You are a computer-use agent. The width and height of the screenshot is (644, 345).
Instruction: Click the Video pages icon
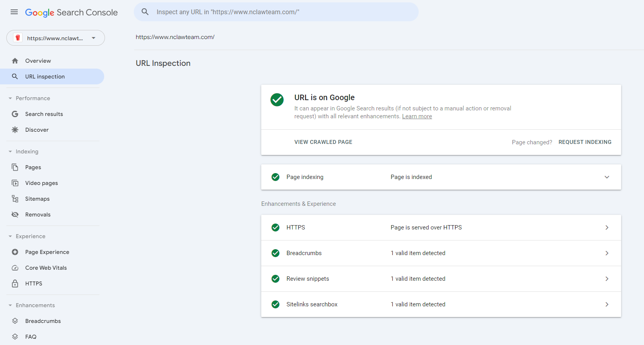pos(15,183)
